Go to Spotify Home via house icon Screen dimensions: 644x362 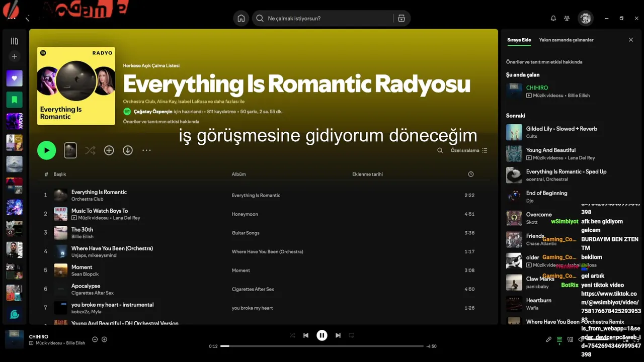coord(241,18)
